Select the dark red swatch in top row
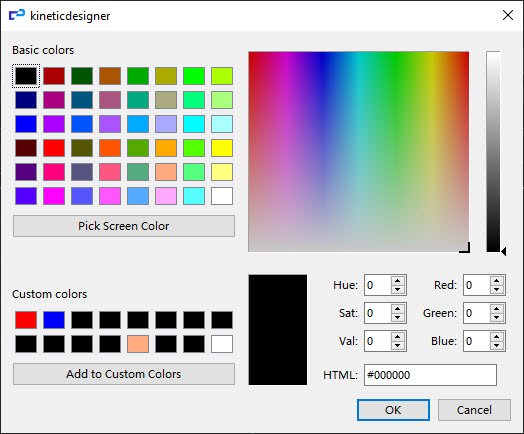The width and height of the screenshot is (524, 434). (x=54, y=76)
